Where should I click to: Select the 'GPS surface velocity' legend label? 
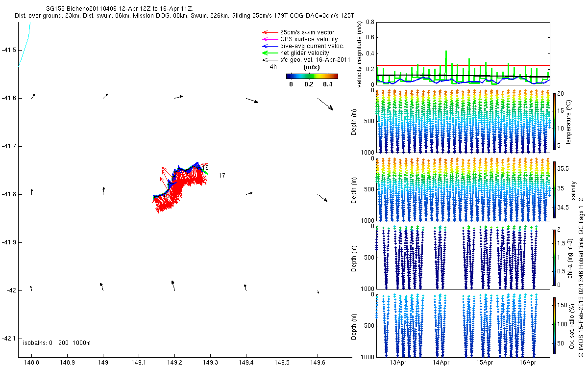coord(309,39)
